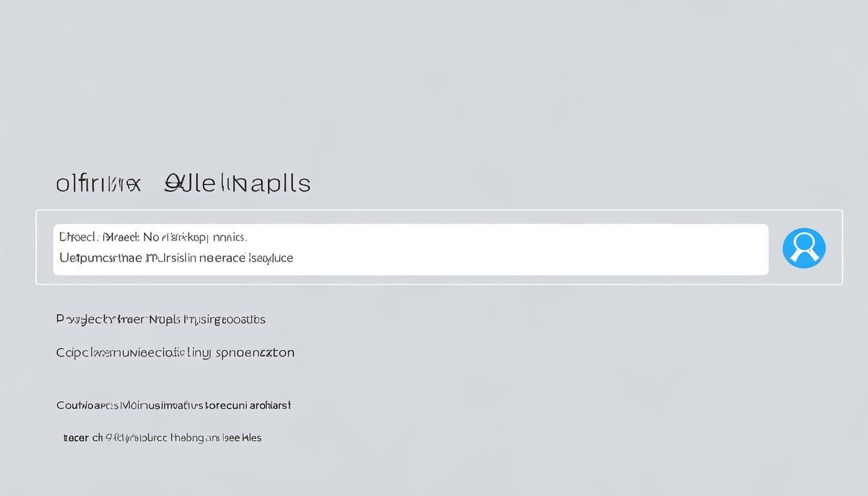
Task: Open the indented line starting with 'tracer ch'
Action: [x=162, y=438]
